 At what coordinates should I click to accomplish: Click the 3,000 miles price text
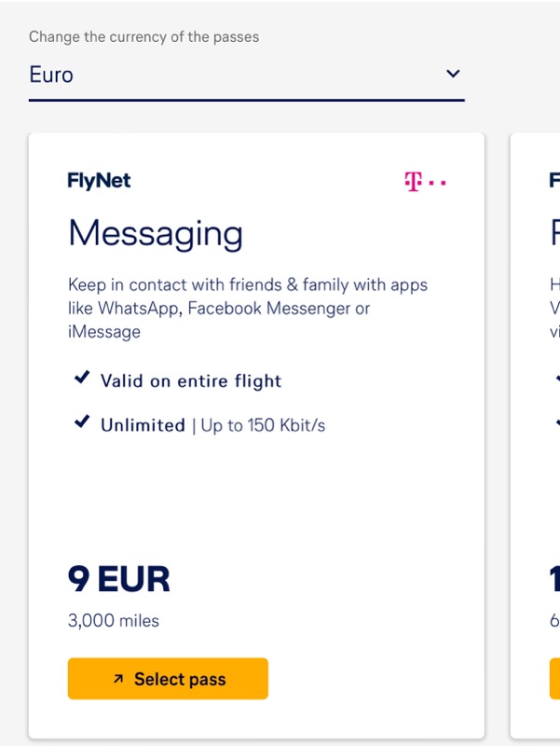[x=114, y=620]
